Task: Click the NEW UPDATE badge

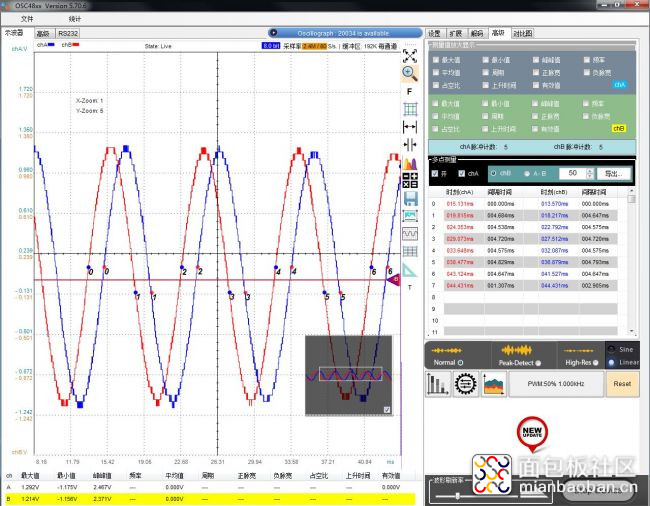Action: coord(532,433)
